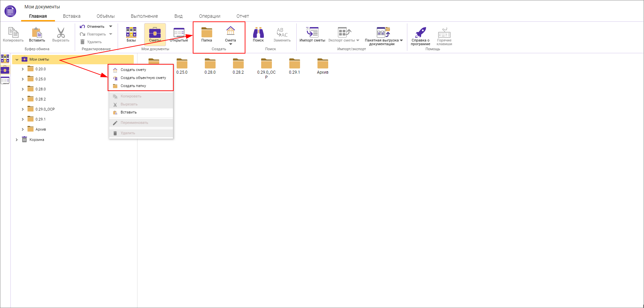Image resolution: width=644 pixels, height=308 pixels.
Task: Choose Создать смету in context menu
Action: (141, 70)
